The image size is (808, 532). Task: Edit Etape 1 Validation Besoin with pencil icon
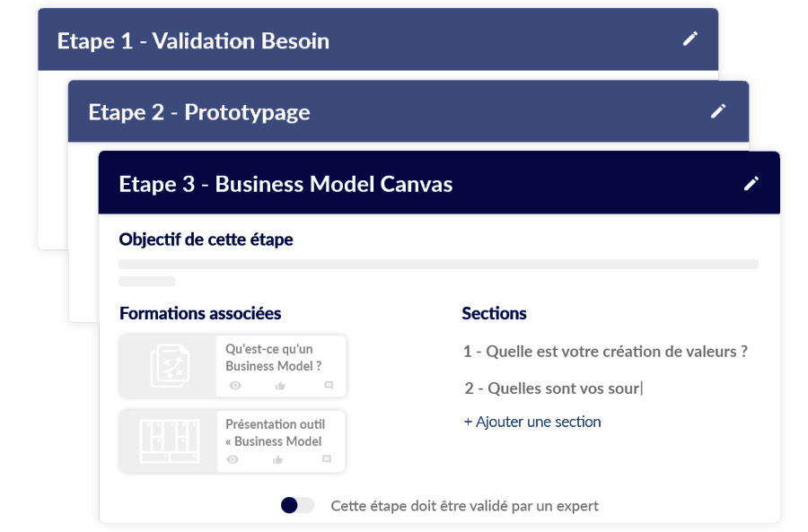[690, 39]
